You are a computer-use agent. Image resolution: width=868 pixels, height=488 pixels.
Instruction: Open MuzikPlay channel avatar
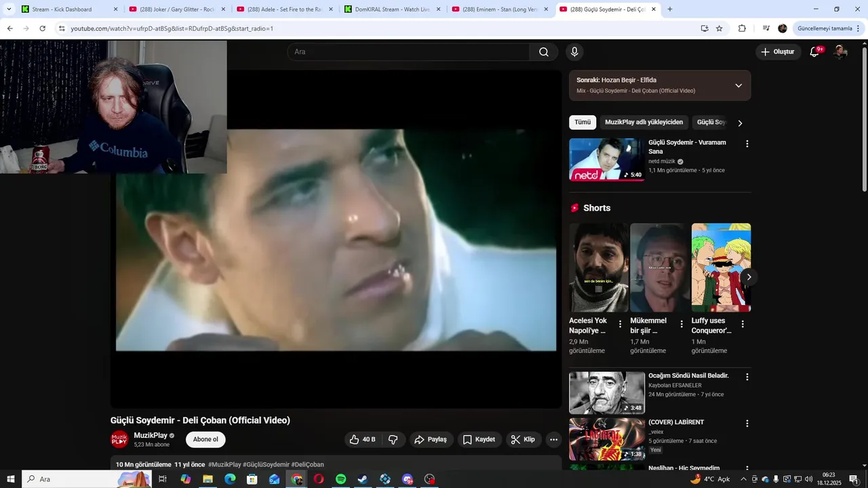(119, 439)
